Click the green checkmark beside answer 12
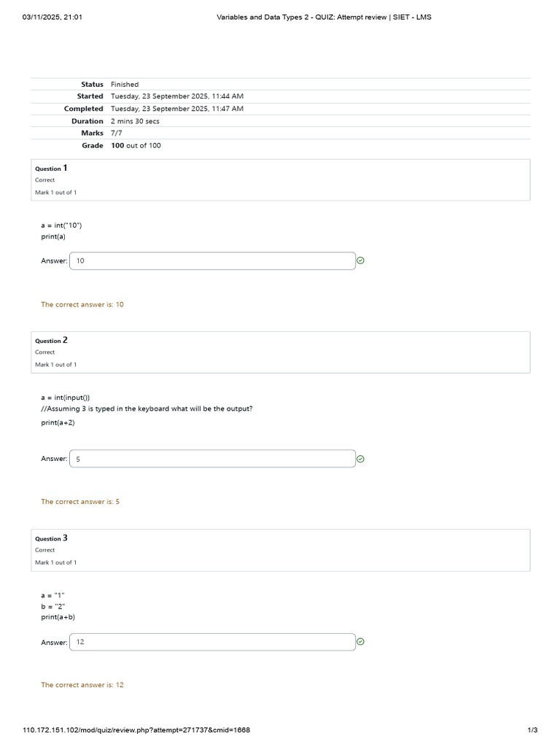560x747 pixels. 360,642
